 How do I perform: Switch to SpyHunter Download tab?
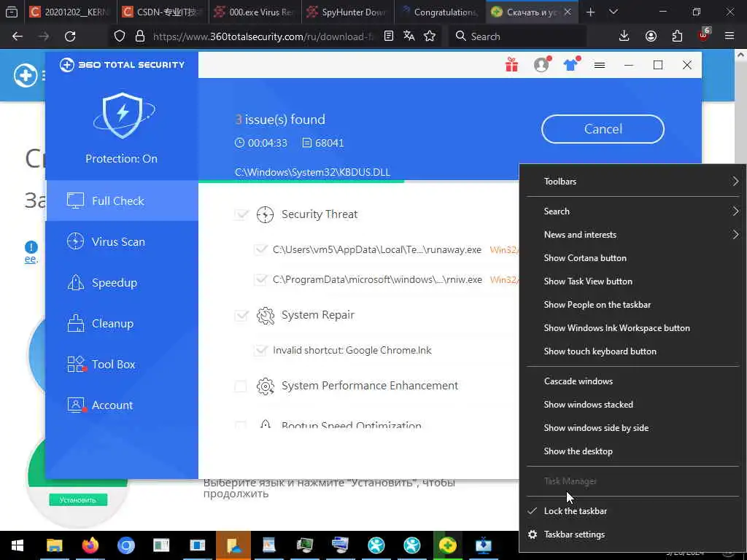point(347,12)
